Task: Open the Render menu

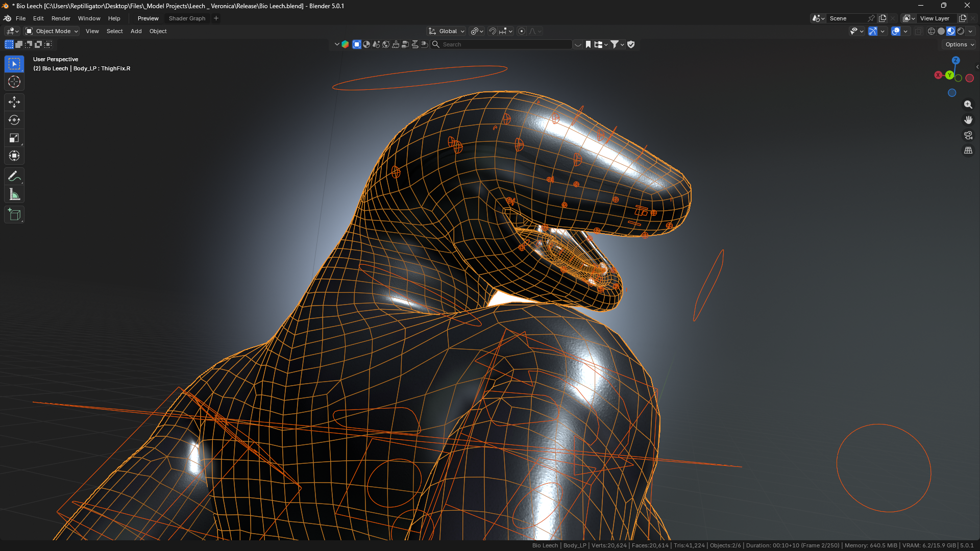Action: pos(61,18)
